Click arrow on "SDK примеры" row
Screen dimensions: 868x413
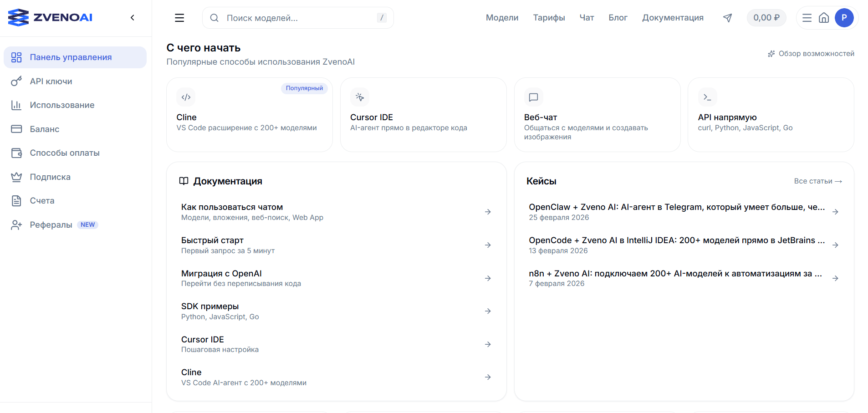(x=488, y=311)
